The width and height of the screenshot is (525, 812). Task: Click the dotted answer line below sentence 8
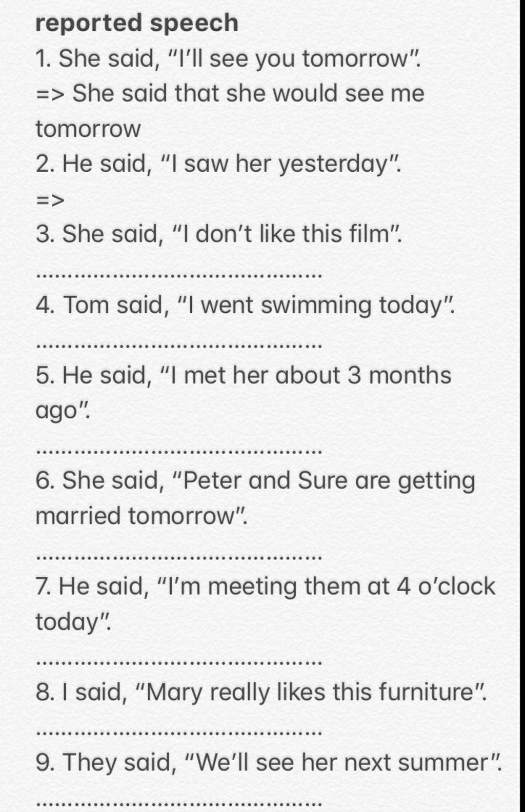pos(180,734)
